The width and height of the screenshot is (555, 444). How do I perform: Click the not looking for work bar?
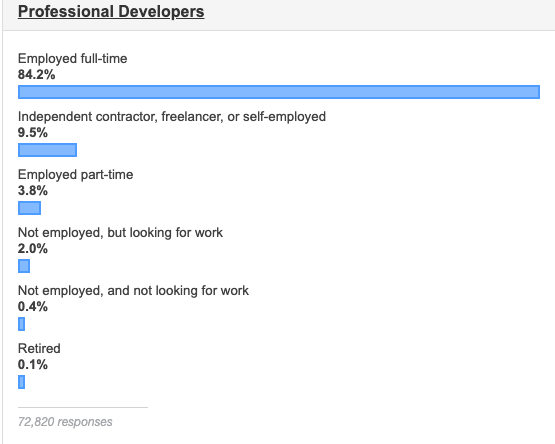pyautogui.click(x=21, y=324)
